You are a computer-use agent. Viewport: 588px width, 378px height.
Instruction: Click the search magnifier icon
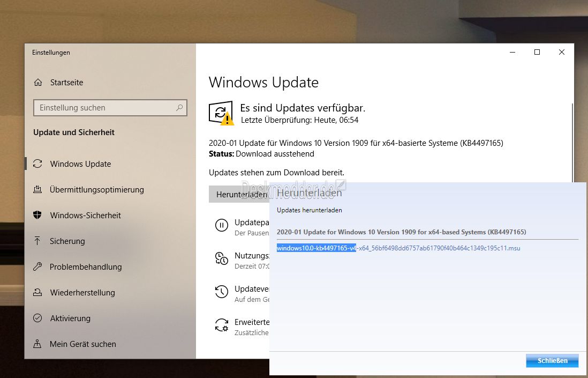[179, 108]
